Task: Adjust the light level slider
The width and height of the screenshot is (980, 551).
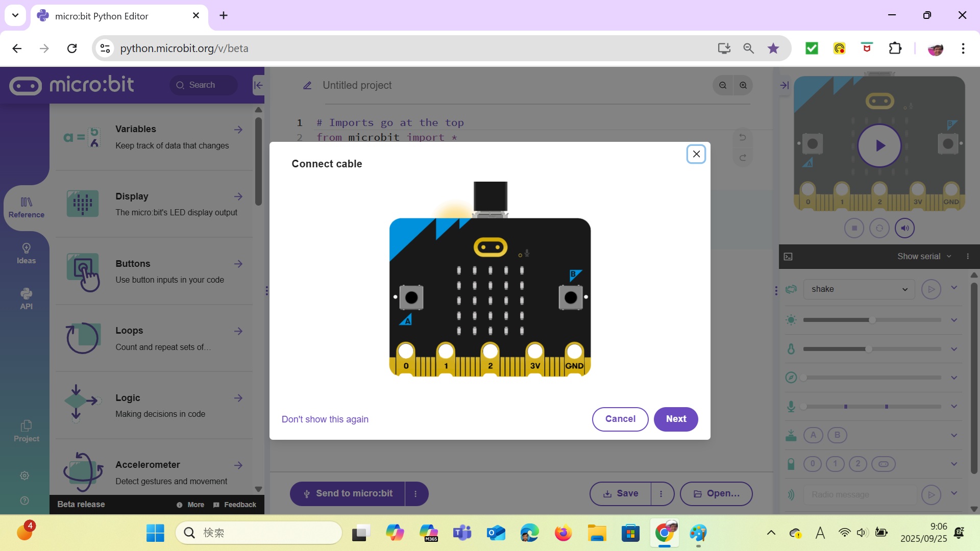Action: click(x=872, y=320)
